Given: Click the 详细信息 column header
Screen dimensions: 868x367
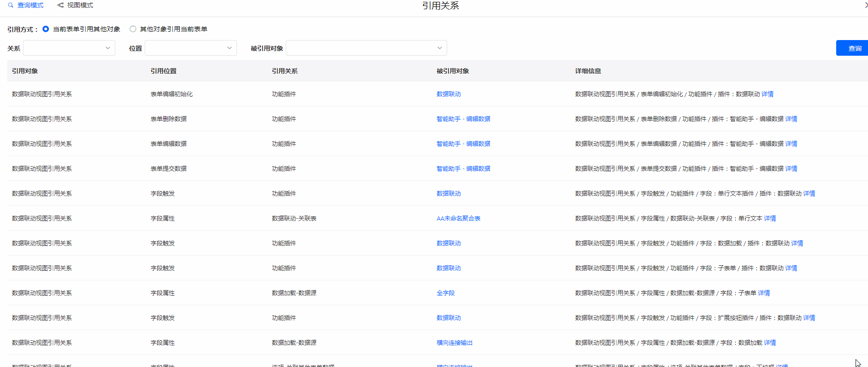Looking at the screenshot, I should pos(588,71).
